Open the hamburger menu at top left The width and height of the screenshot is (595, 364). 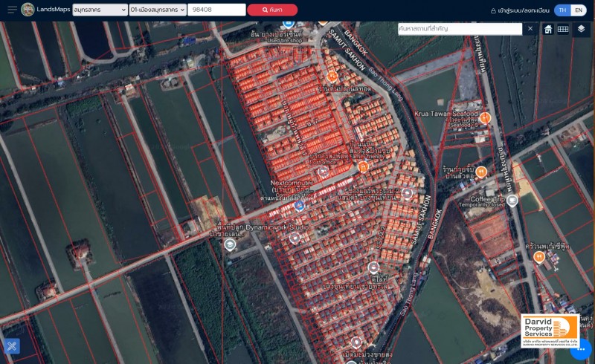tap(12, 10)
